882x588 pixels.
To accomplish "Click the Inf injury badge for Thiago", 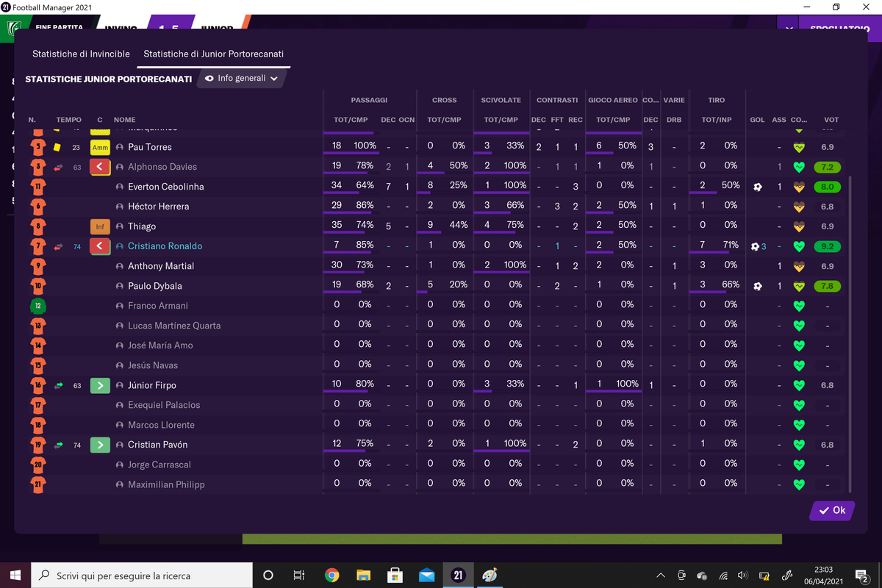I will [x=100, y=226].
